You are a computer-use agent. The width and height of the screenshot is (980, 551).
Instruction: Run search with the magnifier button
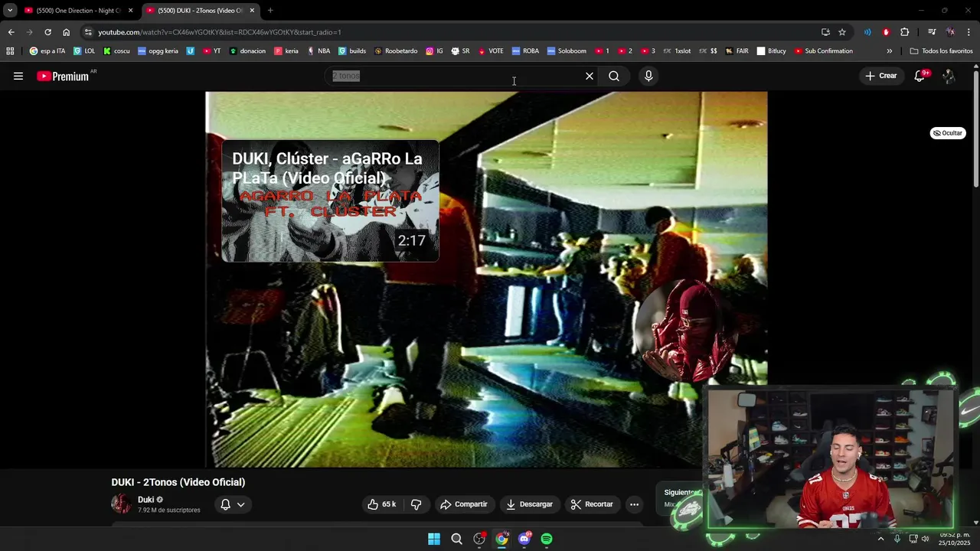click(x=614, y=76)
